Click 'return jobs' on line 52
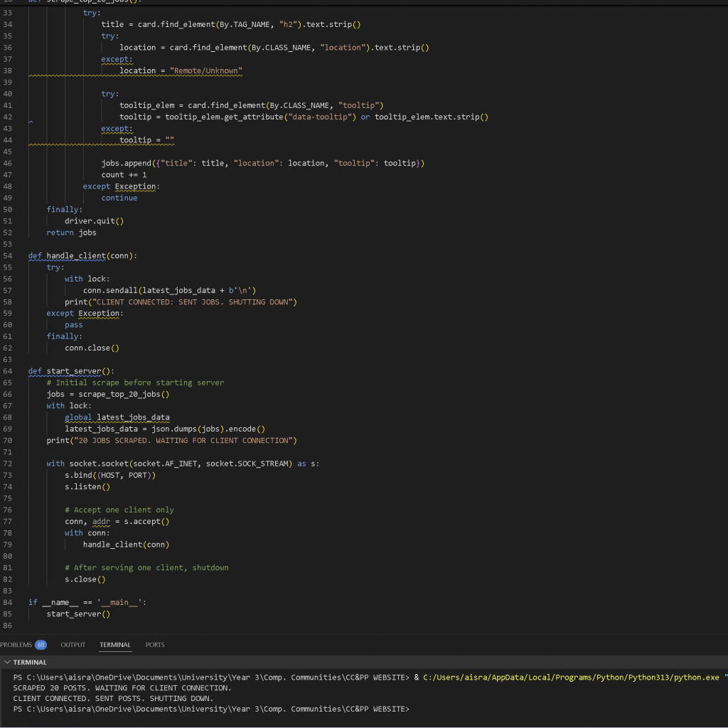Viewport: 728px width, 728px height. point(72,232)
